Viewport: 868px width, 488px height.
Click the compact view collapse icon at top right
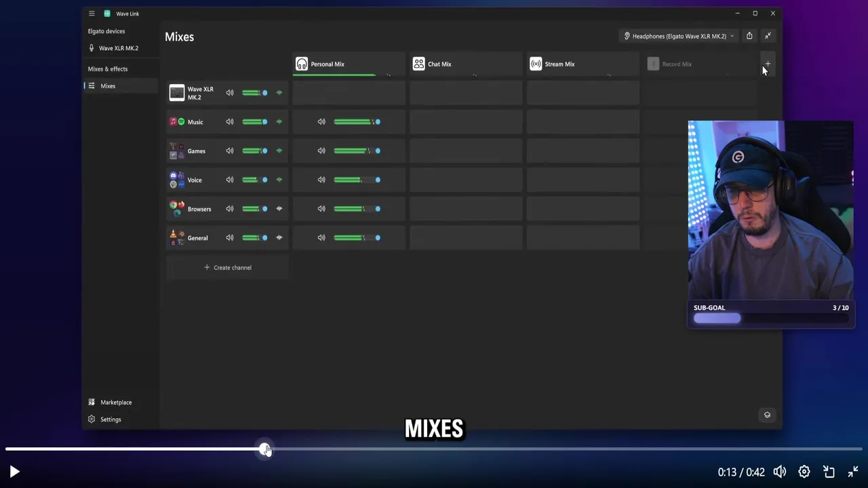pyautogui.click(x=768, y=36)
